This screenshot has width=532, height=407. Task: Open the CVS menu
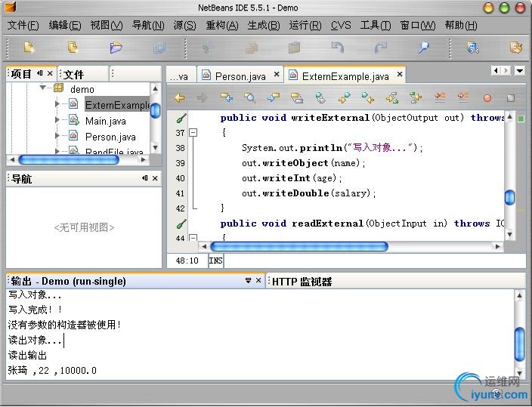341,26
